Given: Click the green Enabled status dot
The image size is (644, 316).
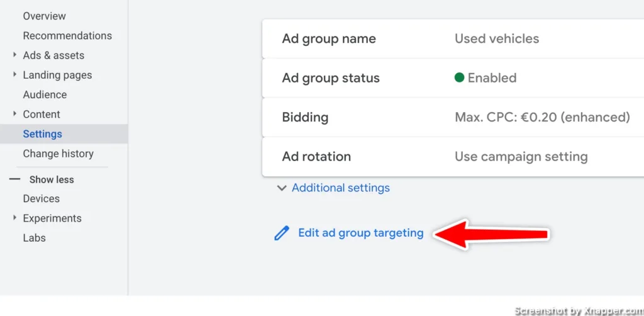Looking at the screenshot, I should pyautogui.click(x=459, y=77).
